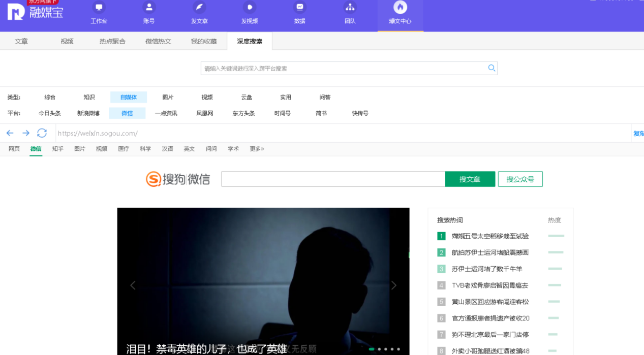Open hot search TVB老戏骨廖启智因胃癌去
The image size is (644, 355).
coord(490,285)
